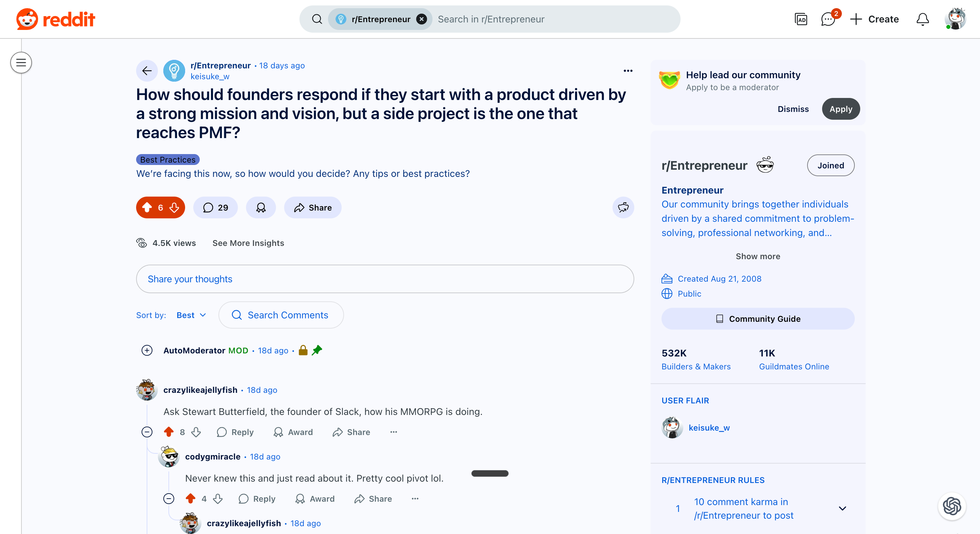Open the hamburger sidebar menu
Image resolution: width=980 pixels, height=534 pixels.
pyautogui.click(x=21, y=63)
